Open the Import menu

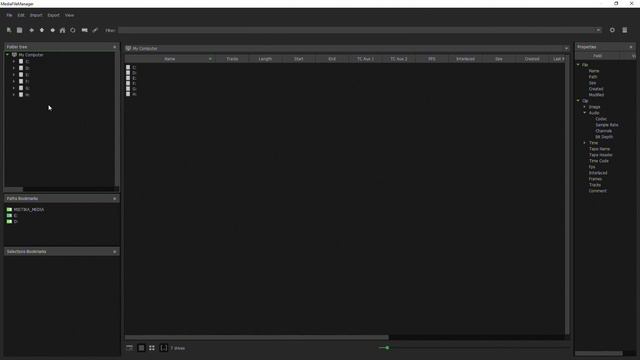(36, 15)
